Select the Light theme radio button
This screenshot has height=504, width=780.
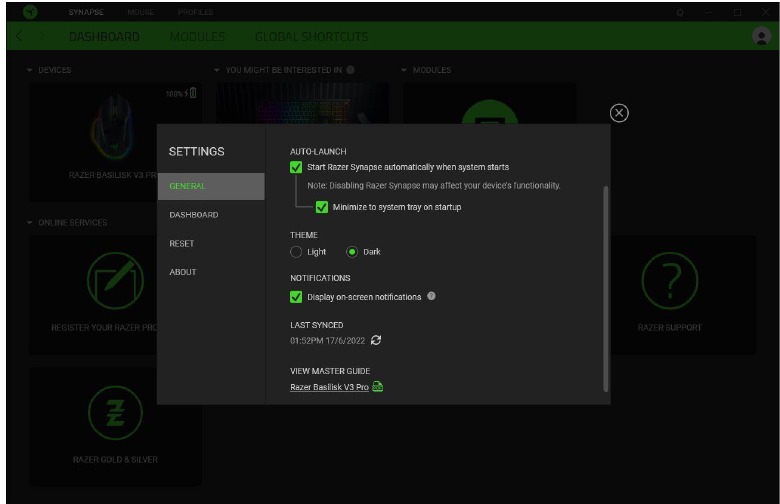click(296, 252)
